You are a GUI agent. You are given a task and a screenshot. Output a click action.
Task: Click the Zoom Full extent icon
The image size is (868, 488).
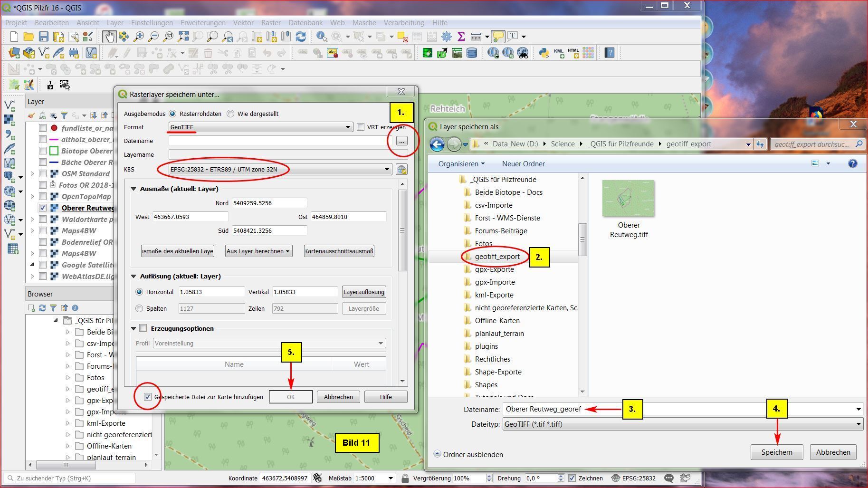click(183, 37)
